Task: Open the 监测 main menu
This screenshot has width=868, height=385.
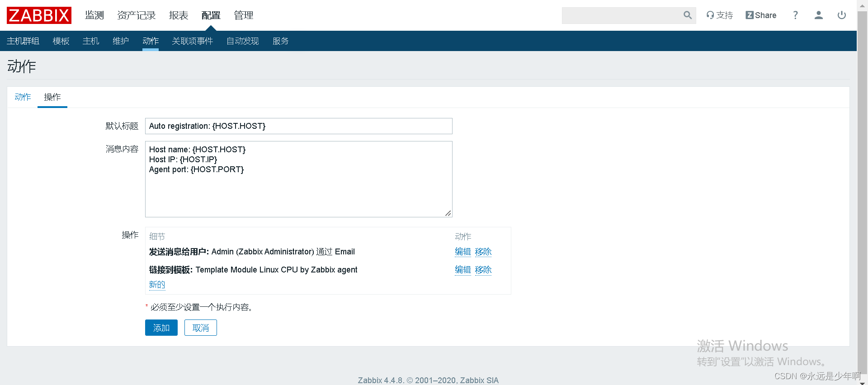Action: point(94,15)
